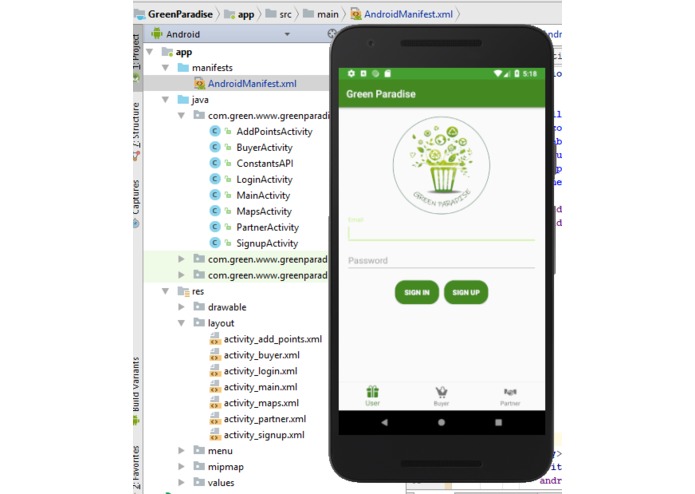The width and height of the screenshot is (695, 494).
Task: Collapse the layout folder
Action: tap(182, 323)
